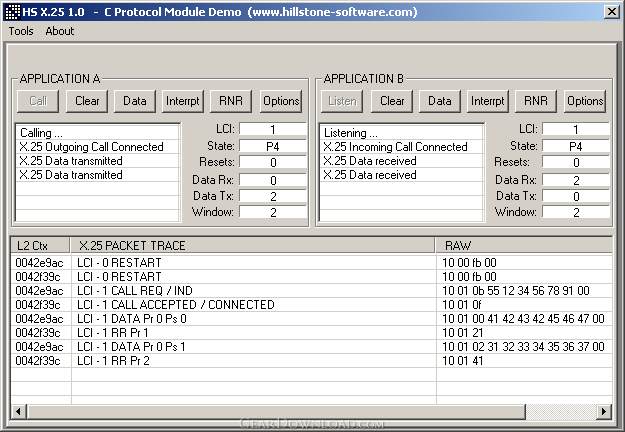This screenshot has width=625, height=432.
Task: Click the app icon in title bar
Action: [12, 11]
